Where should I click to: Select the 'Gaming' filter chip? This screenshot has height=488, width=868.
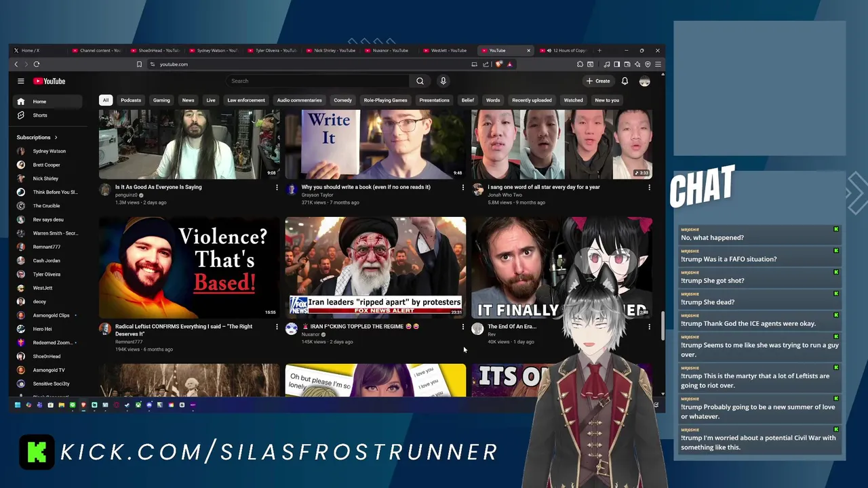[x=161, y=100]
